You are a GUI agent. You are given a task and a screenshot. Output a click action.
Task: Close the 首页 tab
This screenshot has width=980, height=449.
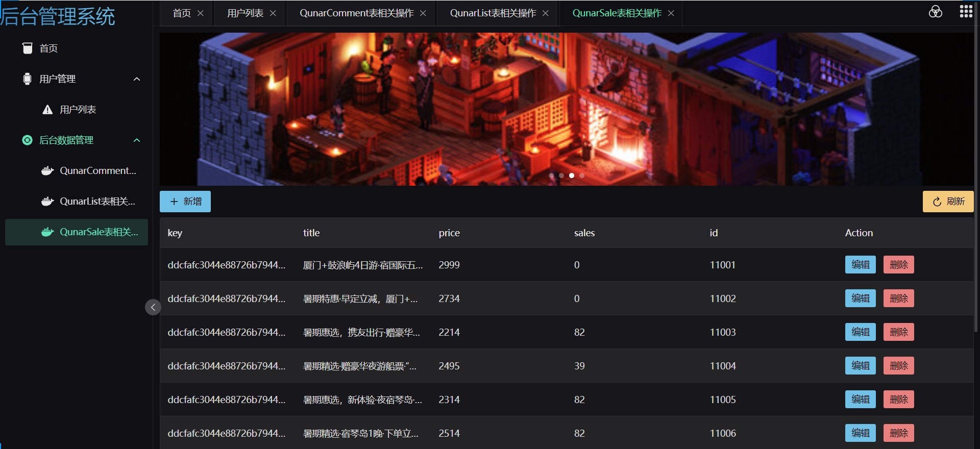coord(201,13)
